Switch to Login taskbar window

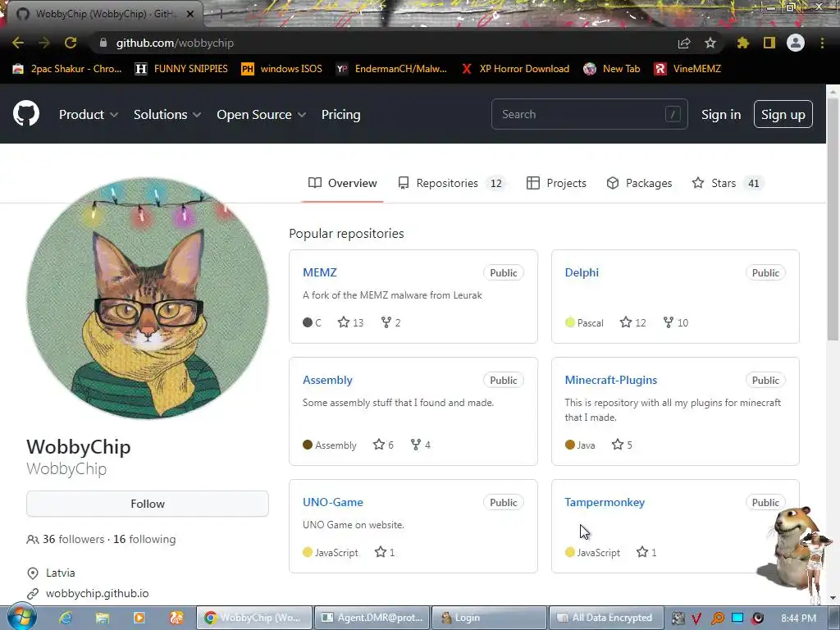click(489, 618)
